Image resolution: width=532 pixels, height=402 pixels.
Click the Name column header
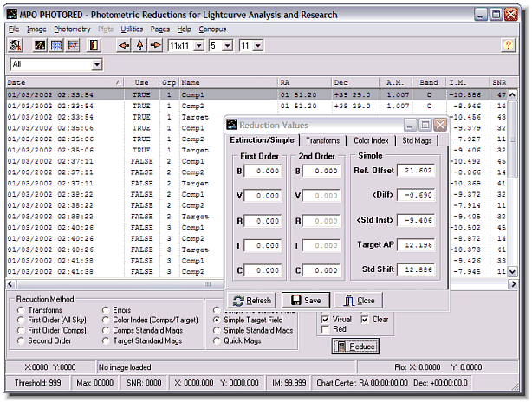coord(229,82)
